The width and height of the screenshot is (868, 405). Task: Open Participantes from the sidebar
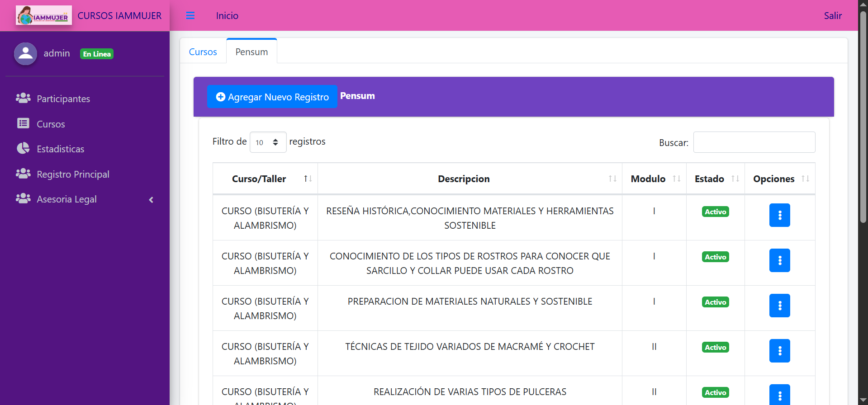click(x=63, y=99)
